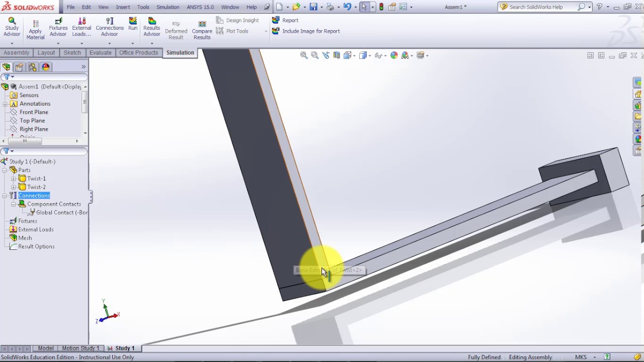Select Top Plane in the tree

pyautogui.click(x=32, y=121)
